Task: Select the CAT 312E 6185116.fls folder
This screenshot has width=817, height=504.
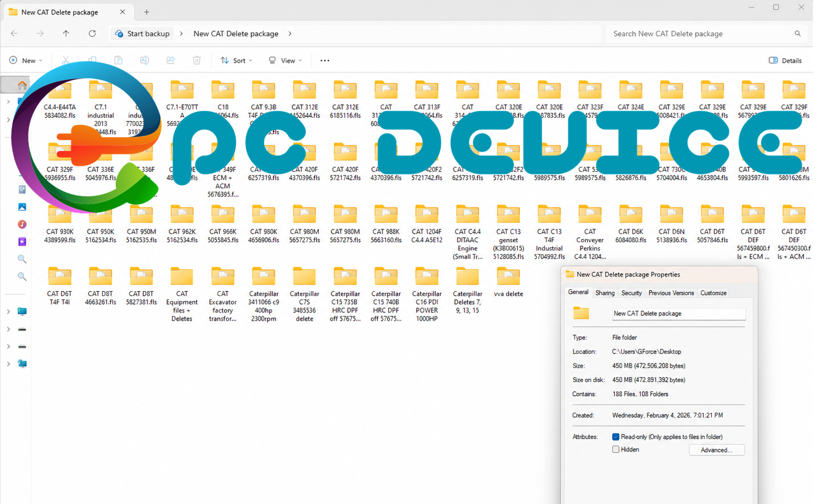Action: (345, 100)
